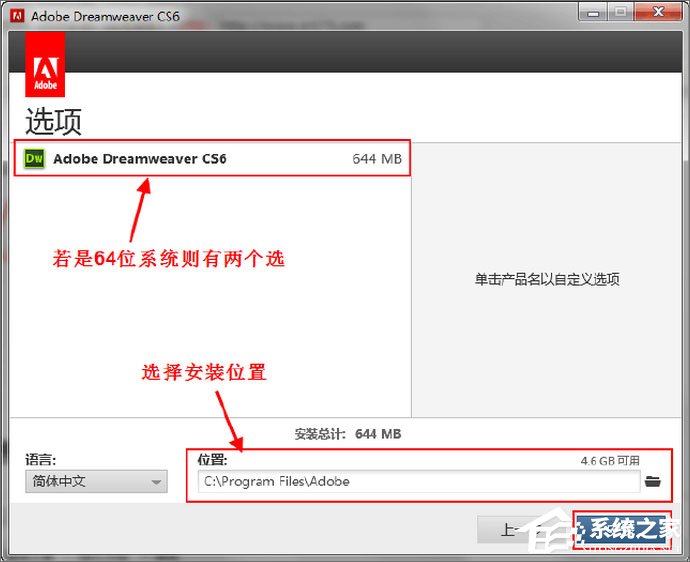The height and width of the screenshot is (562, 690).
Task: Click the 4.6 GB 可用 free space text
Action: pyautogui.click(x=610, y=461)
